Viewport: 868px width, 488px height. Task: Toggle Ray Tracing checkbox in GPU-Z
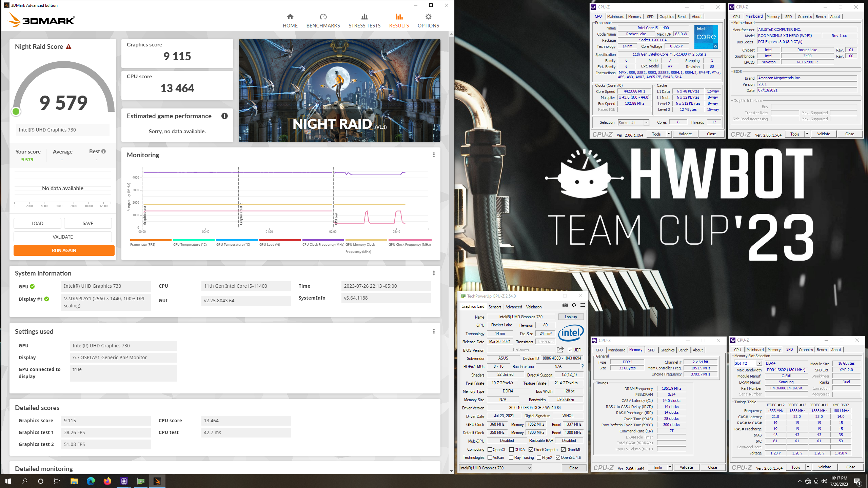click(511, 457)
